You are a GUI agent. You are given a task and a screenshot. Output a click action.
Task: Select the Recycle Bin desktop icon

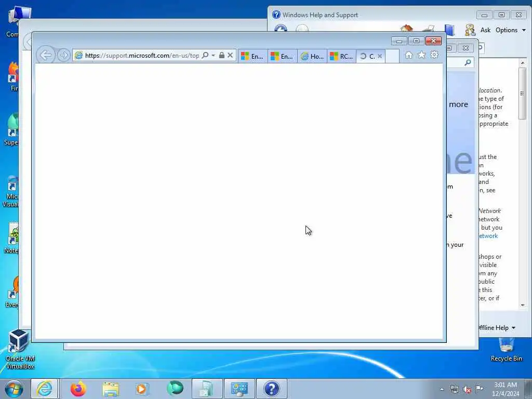click(x=506, y=350)
